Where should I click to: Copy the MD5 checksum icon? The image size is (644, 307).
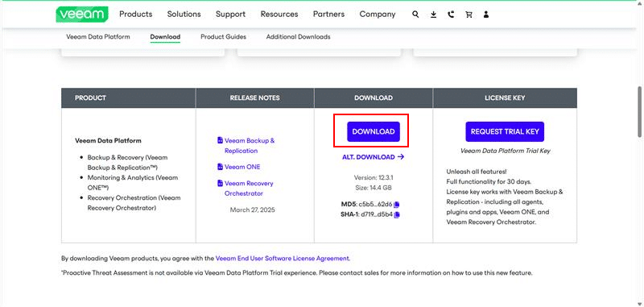(397, 204)
